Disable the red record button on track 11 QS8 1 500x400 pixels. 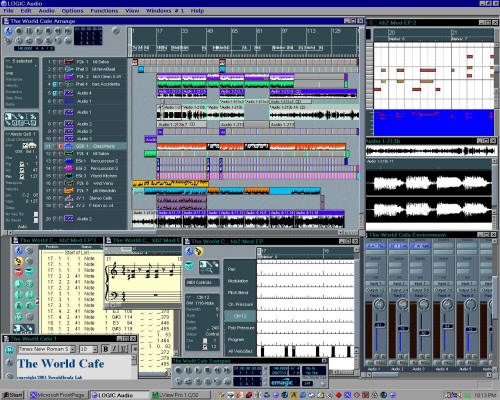click(61, 146)
